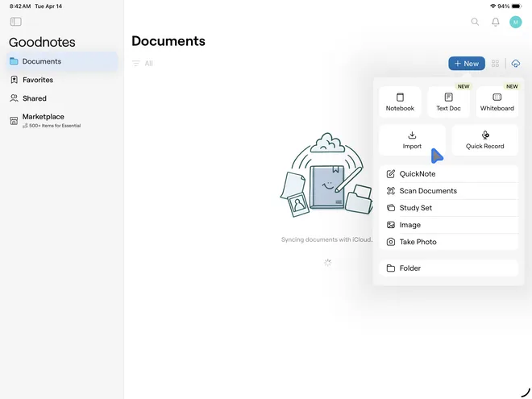Open the profile avatar M
Image resolution: width=532 pixels, height=399 pixels.
(x=515, y=22)
